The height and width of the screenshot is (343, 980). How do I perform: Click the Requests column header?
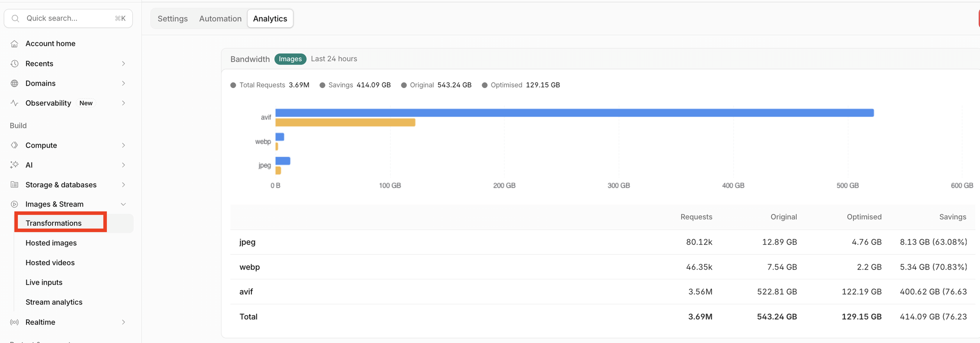696,217
